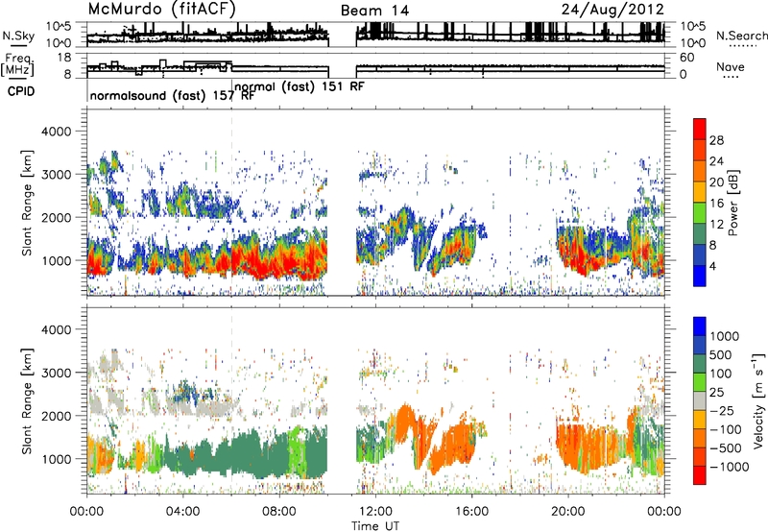The image size is (768, 532).
Task: Click the '04:00' time tick label
Action: click(x=182, y=512)
